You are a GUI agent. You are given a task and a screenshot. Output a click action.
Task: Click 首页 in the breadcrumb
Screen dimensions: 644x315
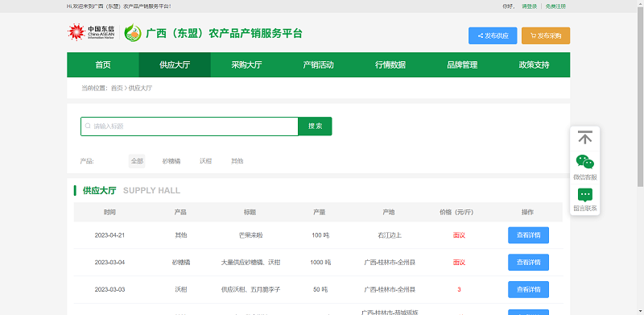(117, 88)
